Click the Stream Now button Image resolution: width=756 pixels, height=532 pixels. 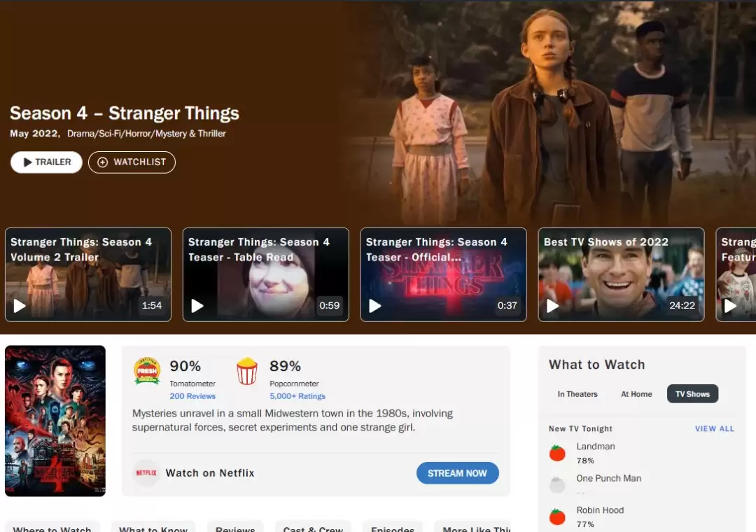[457, 473]
